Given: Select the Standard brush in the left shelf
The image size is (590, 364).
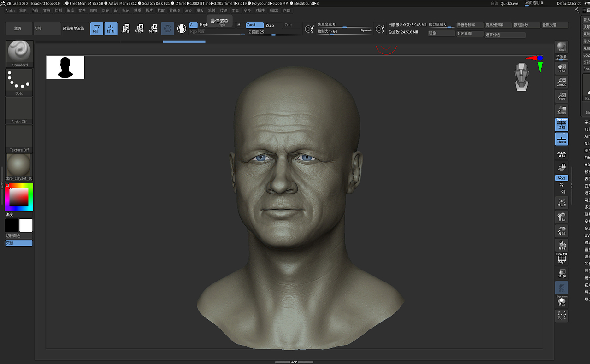Looking at the screenshot, I should point(19,54).
